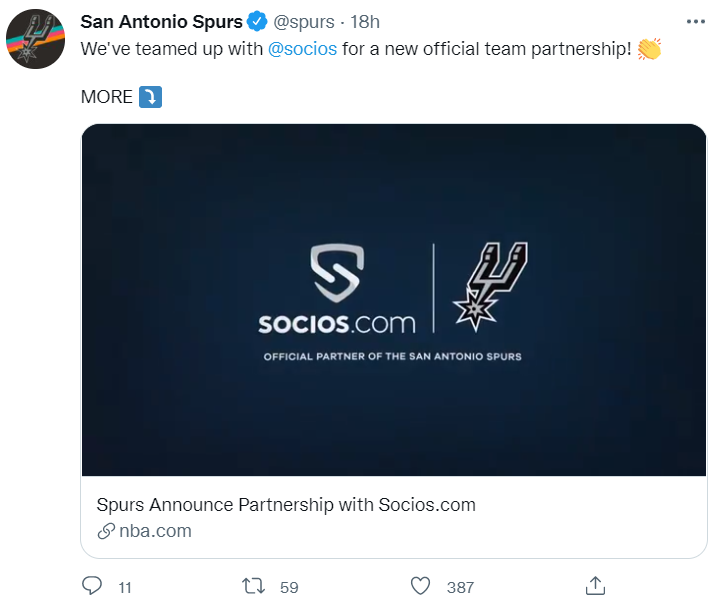Click the Spurs logo in preview image
Image resolution: width=728 pixels, height=612 pixels.
490,286
